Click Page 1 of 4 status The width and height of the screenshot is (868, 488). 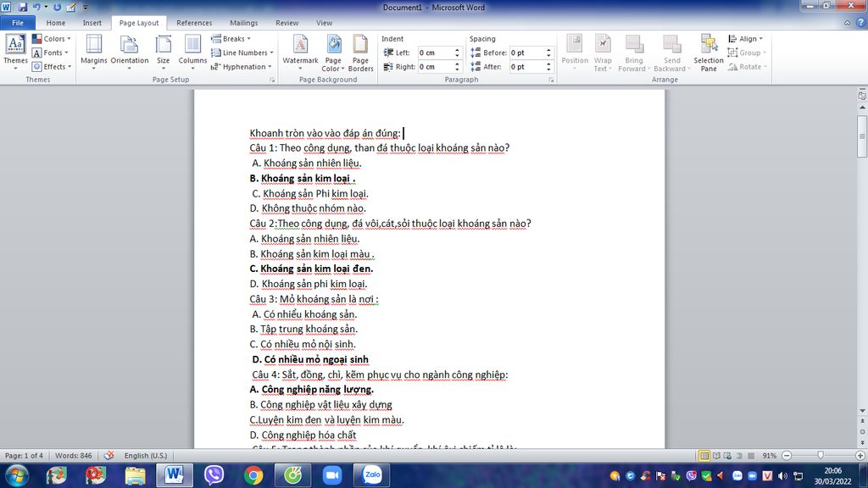(24, 455)
